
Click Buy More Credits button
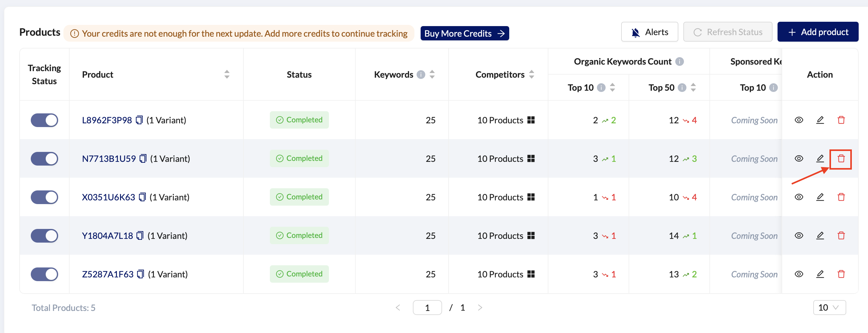coord(464,33)
